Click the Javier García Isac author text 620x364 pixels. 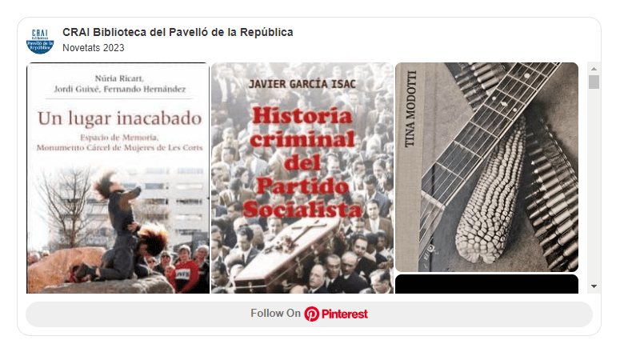coord(302,84)
